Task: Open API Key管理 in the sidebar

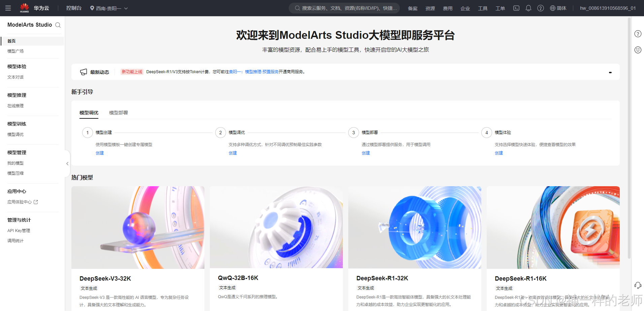Action: point(19,231)
